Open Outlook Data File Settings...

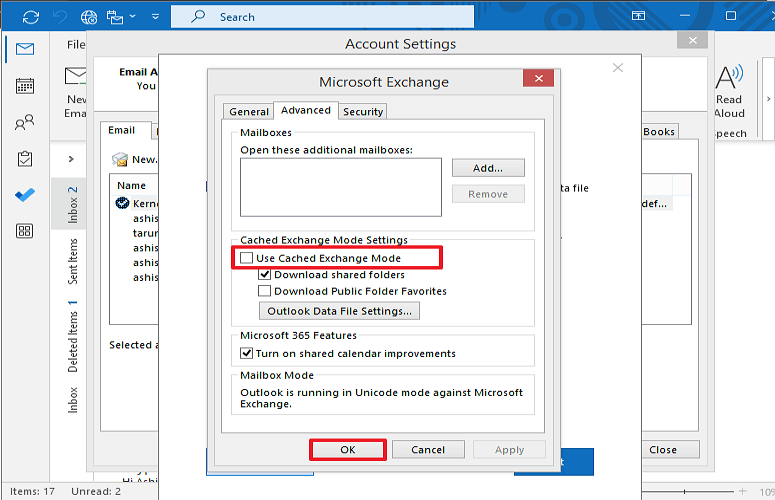pyautogui.click(x=339, y=311)
